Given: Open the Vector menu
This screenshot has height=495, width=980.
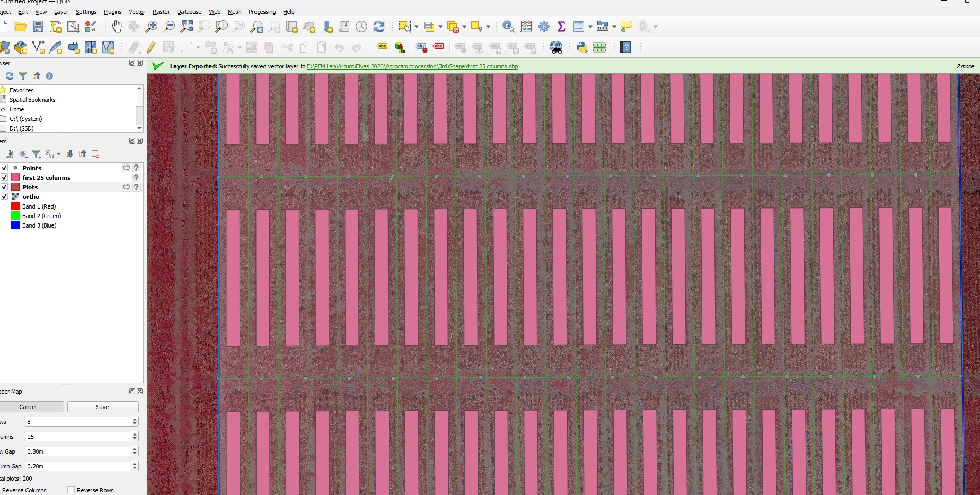Looking at the screenshot, I should [x=137, y=12].
